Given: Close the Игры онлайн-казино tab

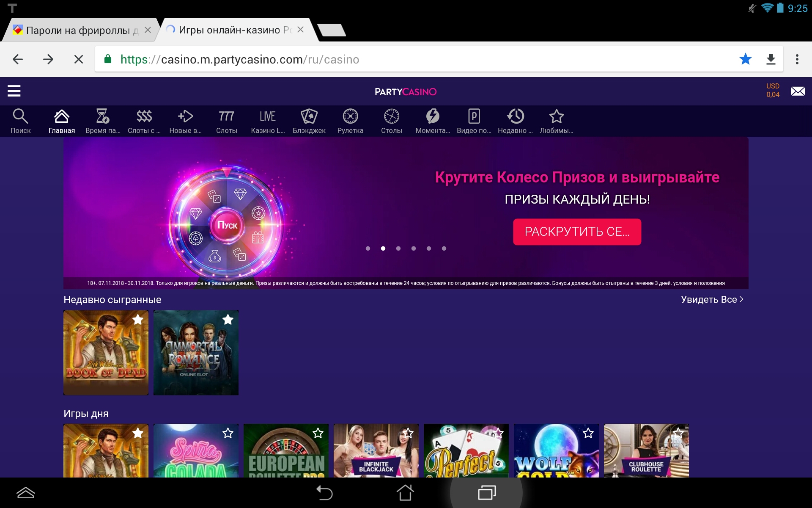Looking at the screenshot, I should pos(300,30).
